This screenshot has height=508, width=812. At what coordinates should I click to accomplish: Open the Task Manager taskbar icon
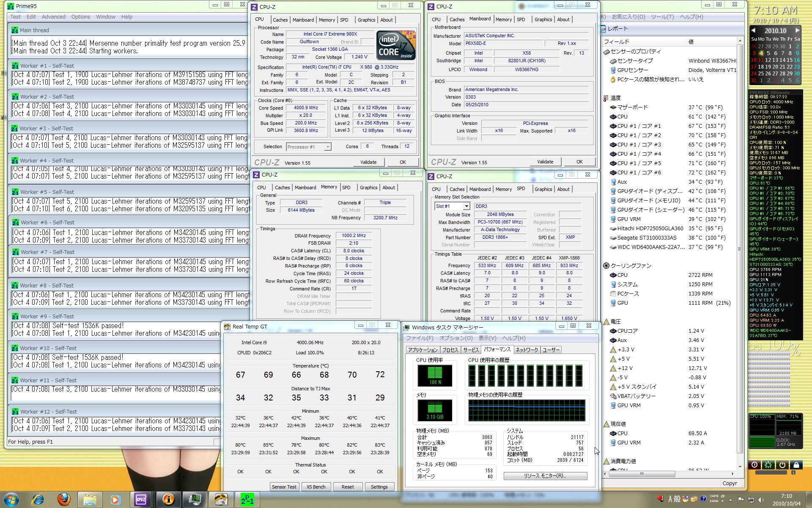point(195,500)
